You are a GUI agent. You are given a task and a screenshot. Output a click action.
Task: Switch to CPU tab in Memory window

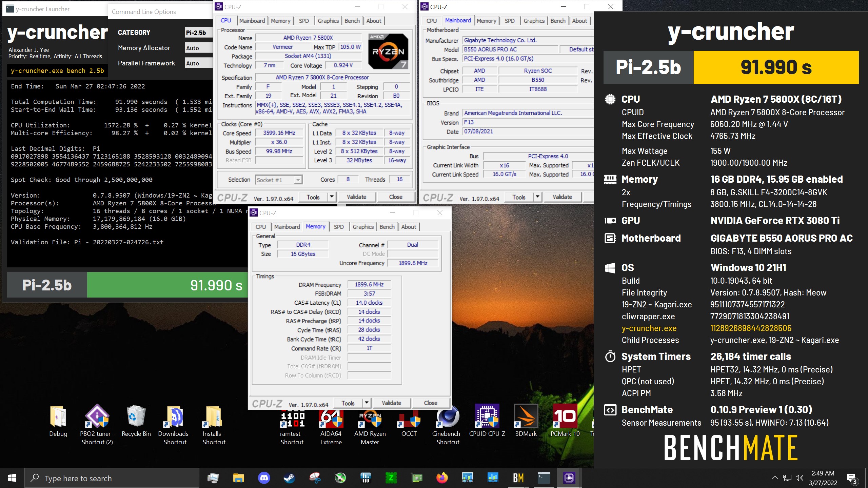(260, 227)
